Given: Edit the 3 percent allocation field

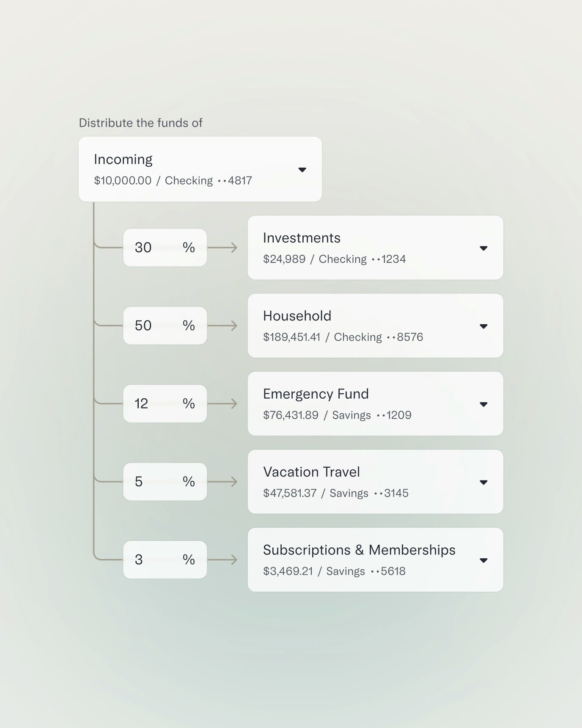Looking at the screenshot, I should coord(164,560).
